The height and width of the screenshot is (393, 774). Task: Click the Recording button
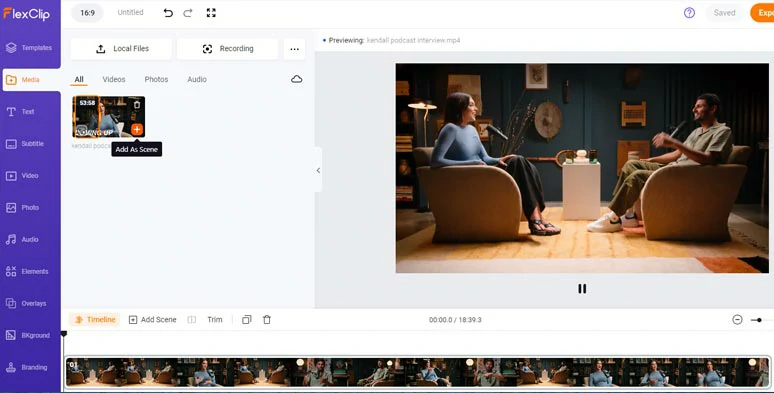228,49
